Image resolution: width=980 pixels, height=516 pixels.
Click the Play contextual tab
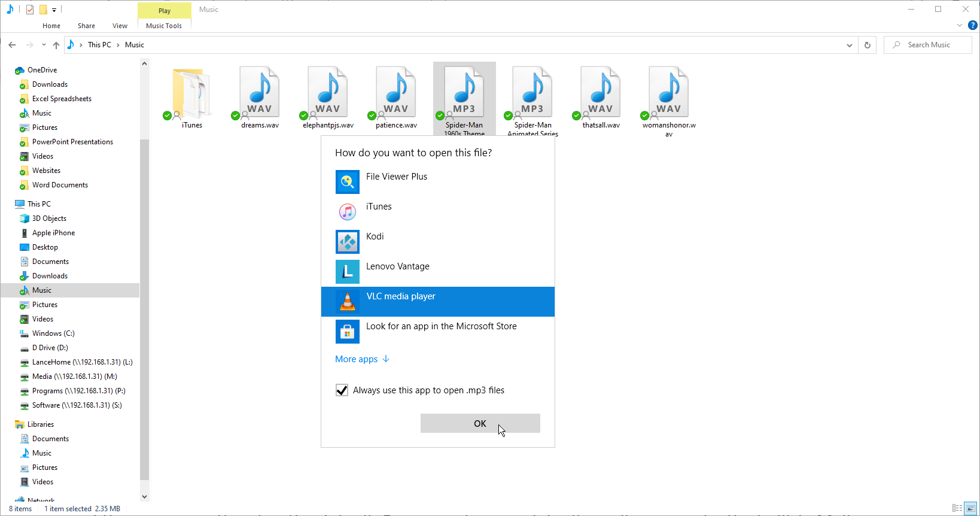click(x=165, y=11)
